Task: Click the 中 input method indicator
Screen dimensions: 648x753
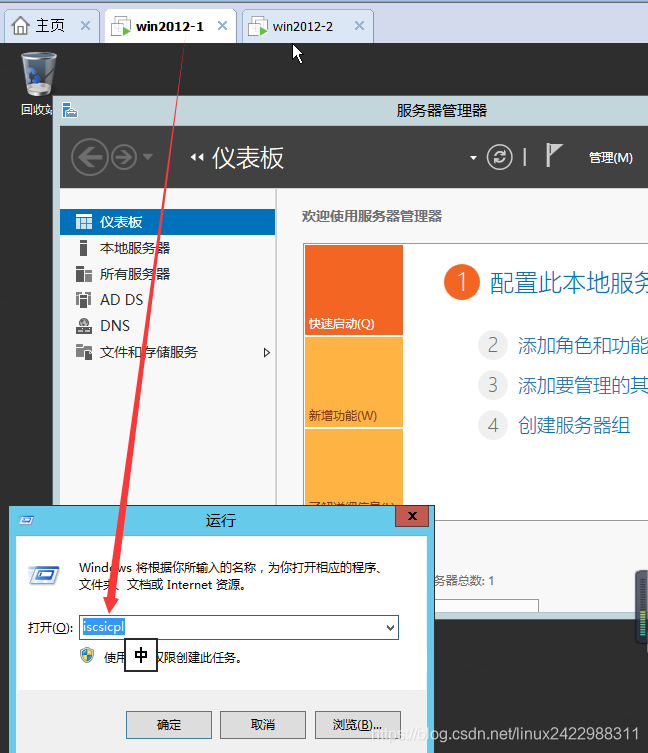Action: click(x=141, y=655)
